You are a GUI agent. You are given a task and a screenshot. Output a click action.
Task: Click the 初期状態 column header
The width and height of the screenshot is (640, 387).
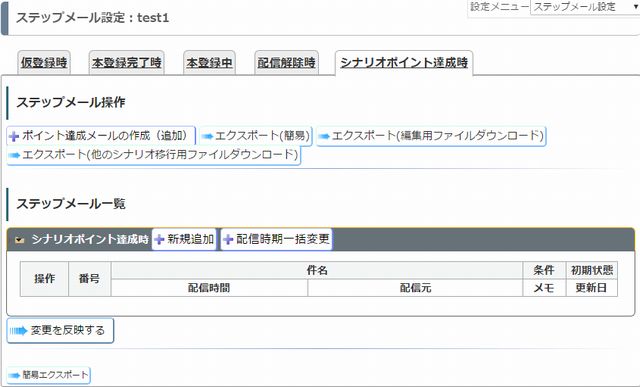(x=592, y=270)
